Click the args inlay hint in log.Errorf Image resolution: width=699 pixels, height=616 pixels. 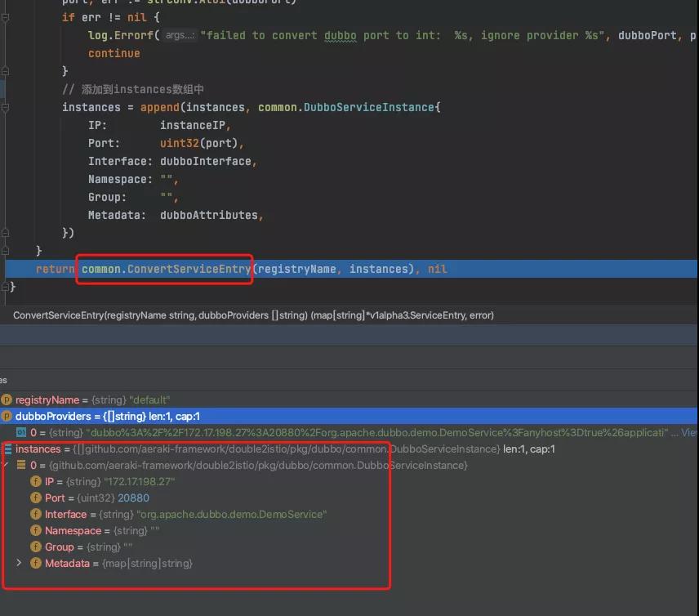(180, 36)
